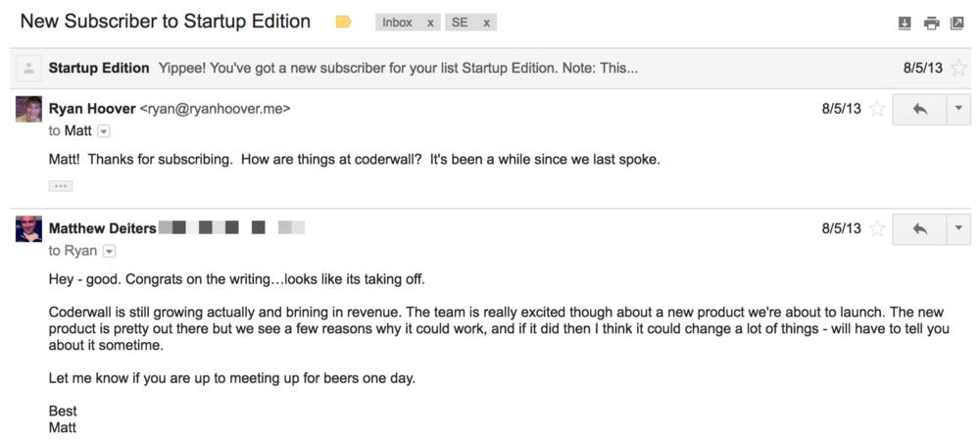The image size is (980, 441).
Task: Star Ryan Hoover's message
Action: point(877,110)
